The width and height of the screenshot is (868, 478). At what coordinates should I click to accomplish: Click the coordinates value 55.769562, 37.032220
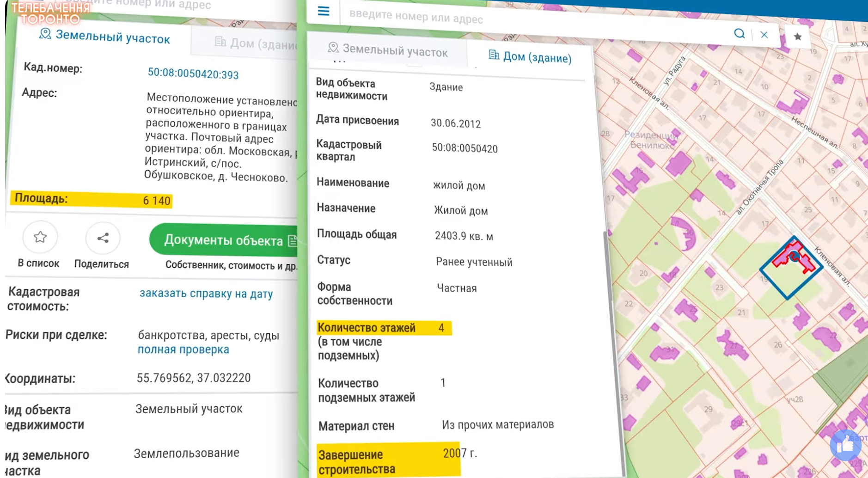click(x=194, y=378)
